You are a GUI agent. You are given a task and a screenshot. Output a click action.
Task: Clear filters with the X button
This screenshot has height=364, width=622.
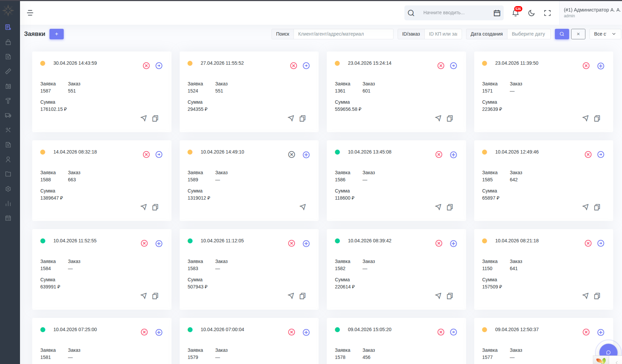pyautogui.click(x=578, y=34)
